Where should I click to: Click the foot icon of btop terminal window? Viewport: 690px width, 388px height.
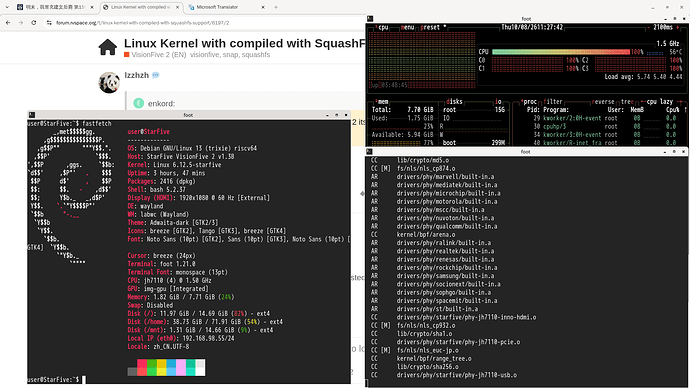[370, 18]
